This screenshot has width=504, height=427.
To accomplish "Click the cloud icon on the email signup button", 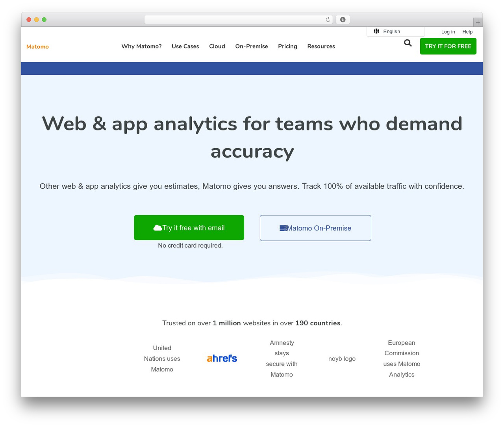I will click(x=157, y=228).
